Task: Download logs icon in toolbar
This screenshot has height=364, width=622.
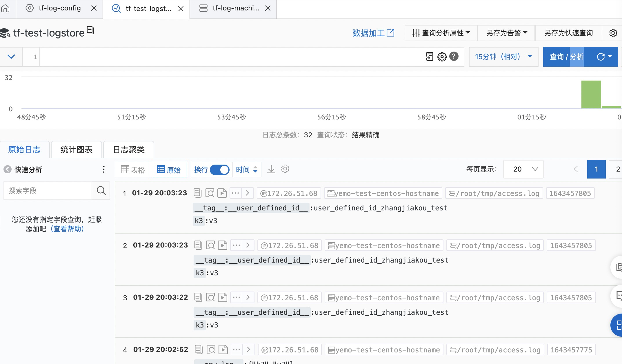Action: click(x=271, y=169)
